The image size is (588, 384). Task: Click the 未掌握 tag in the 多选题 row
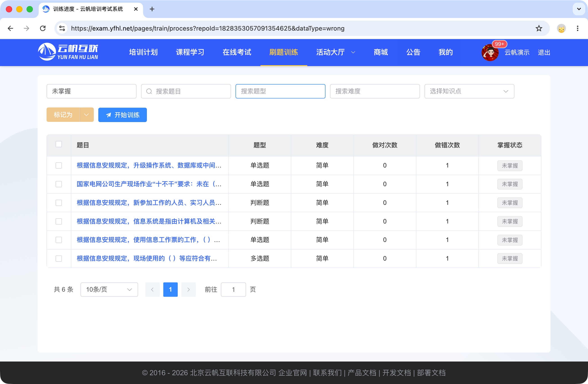point(510,259)
